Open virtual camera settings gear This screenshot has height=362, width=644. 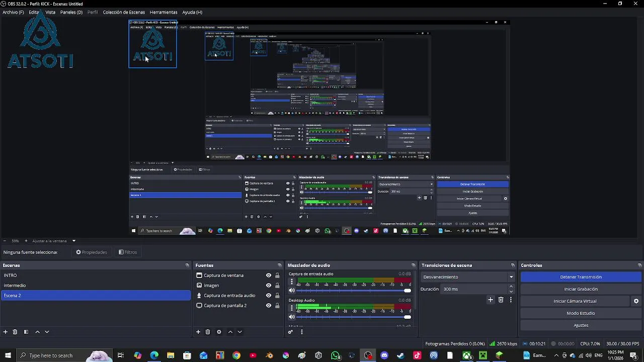pos(636,301)
